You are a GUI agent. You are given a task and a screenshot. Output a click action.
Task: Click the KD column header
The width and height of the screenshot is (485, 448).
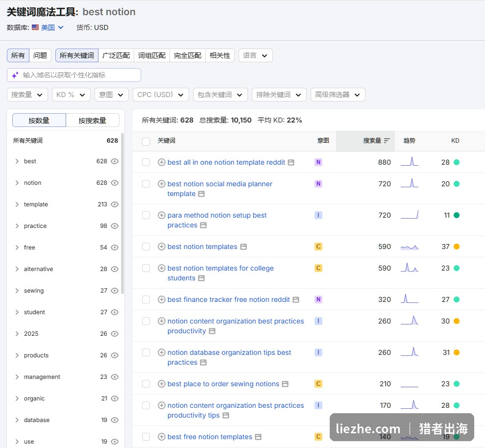tap(455, 141)
